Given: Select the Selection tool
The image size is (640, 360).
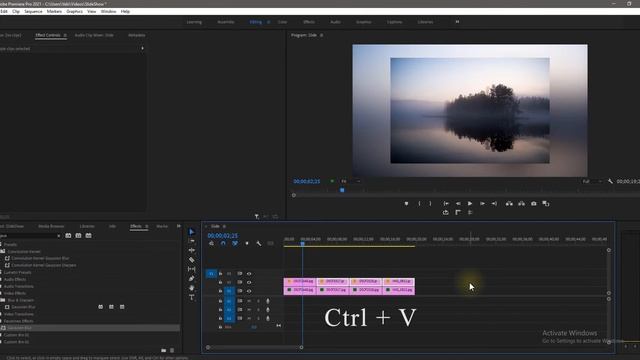Looking at the screenshot, I should click(191, 232).
